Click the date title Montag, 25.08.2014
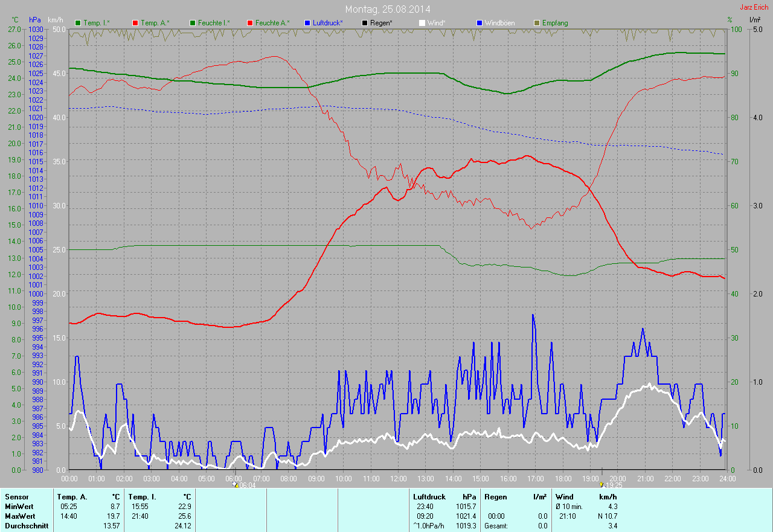Screen dimensions: 773x532 click(x=386, y=10)
